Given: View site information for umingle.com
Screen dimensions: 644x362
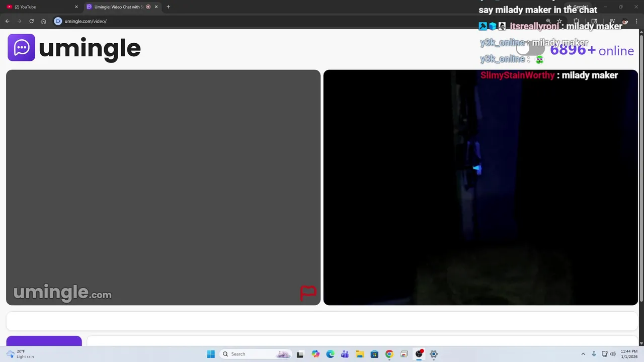Looking at the screenshot, I should pyautogui.click(x=58, y=21).
